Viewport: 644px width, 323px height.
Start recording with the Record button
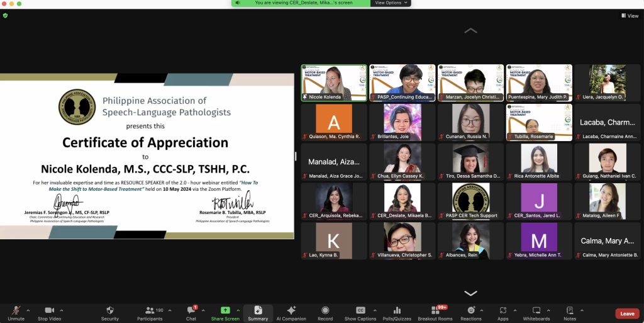pos(325,313)
